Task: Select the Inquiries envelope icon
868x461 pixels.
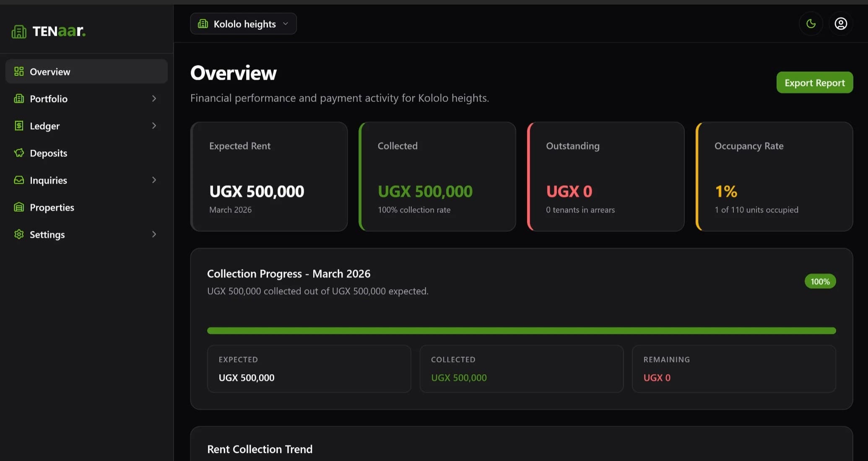Action: tap(19, 180)
